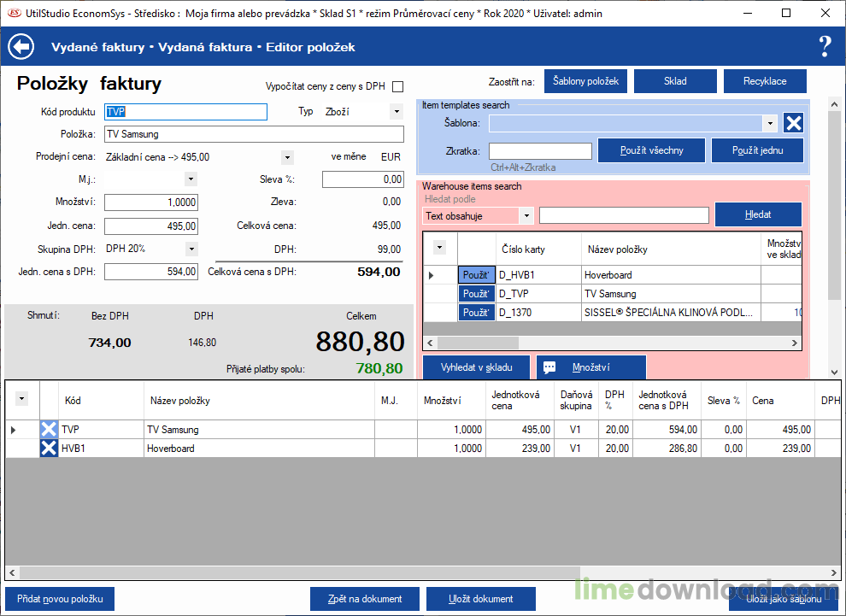Click the Kód column header in items grid
Image resolution: width=846 pixels, height=616 pixels.
click(101, 401)
